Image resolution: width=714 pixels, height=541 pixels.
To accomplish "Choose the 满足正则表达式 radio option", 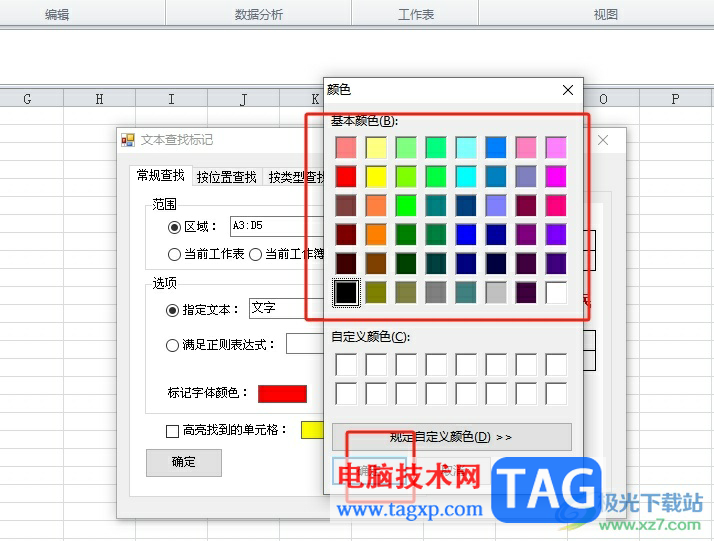I will [172, 345].
